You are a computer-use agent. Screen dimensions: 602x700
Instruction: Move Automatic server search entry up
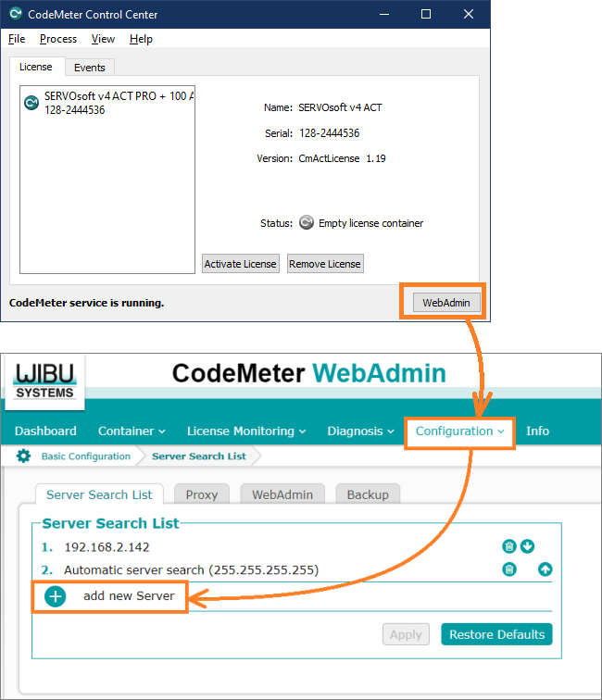coord(546,569)
